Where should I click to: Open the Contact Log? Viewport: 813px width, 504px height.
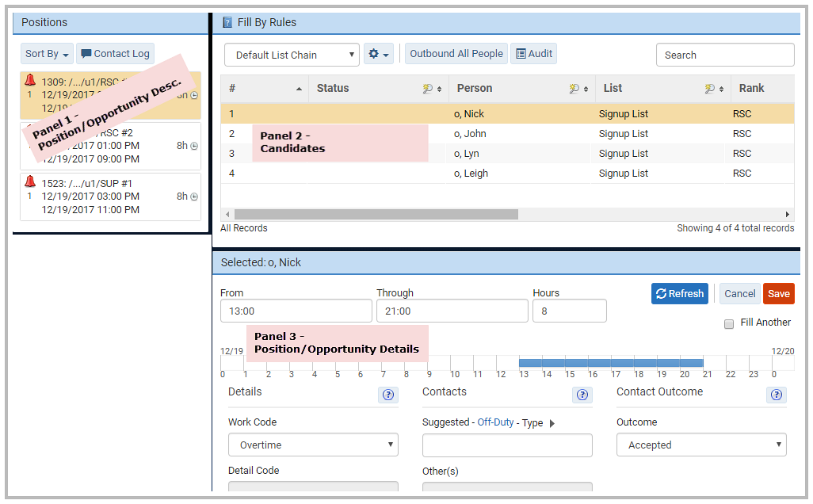[x=115, y=54]
